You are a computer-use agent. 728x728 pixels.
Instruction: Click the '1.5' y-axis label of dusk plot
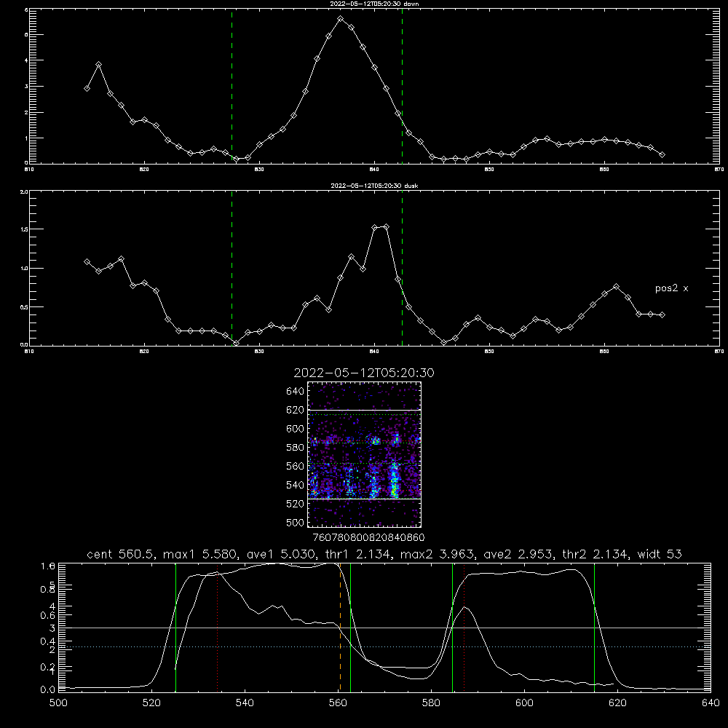pyautogui.click(x=24, y=229)
